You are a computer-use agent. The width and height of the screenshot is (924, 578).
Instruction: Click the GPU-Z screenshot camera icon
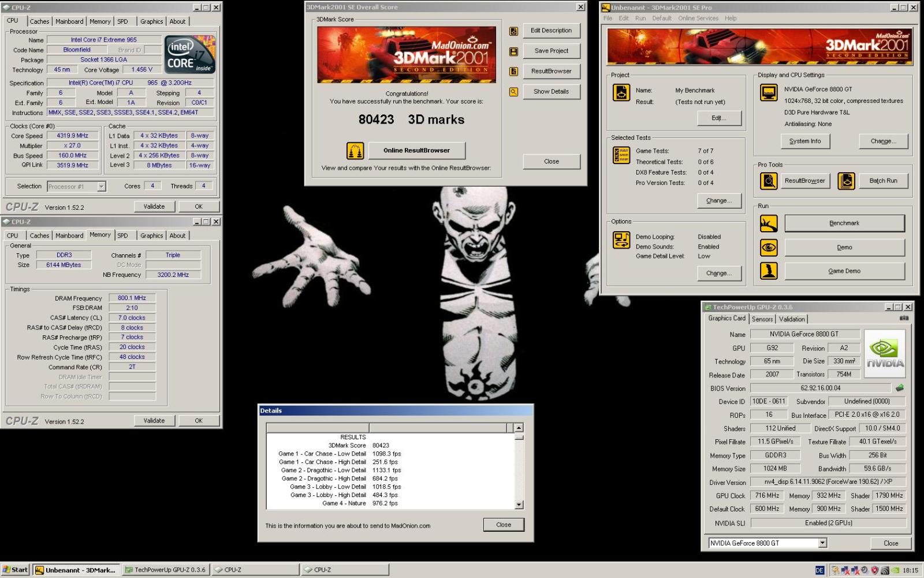tap(904, 318)
